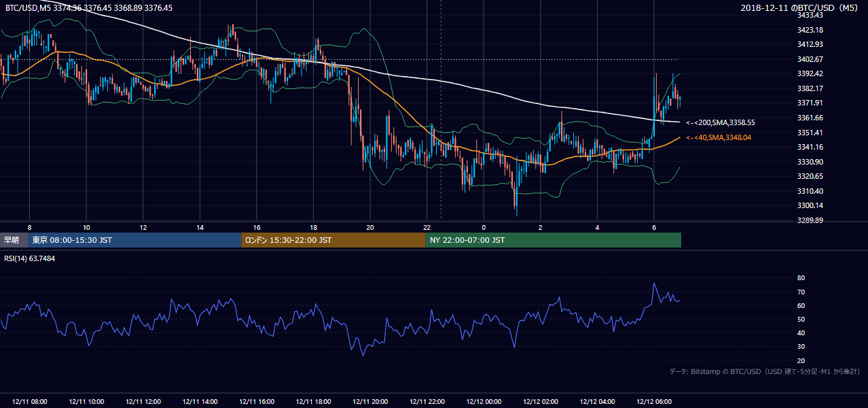Select the NY 22:00-07:00 JST session bar
The image size is (868, 408).
tap(554, 240)
